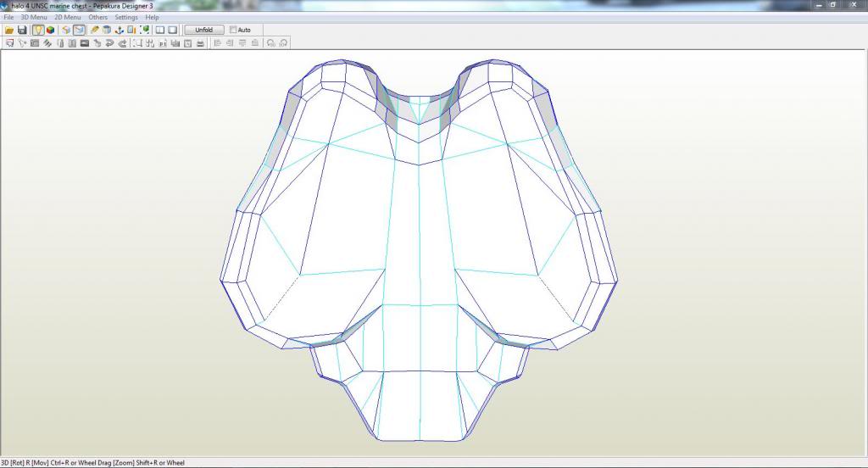Viewport: 868px width, 468px height.
Task: Toggle the highlighted show edges icon
Action: coord(79,30)
